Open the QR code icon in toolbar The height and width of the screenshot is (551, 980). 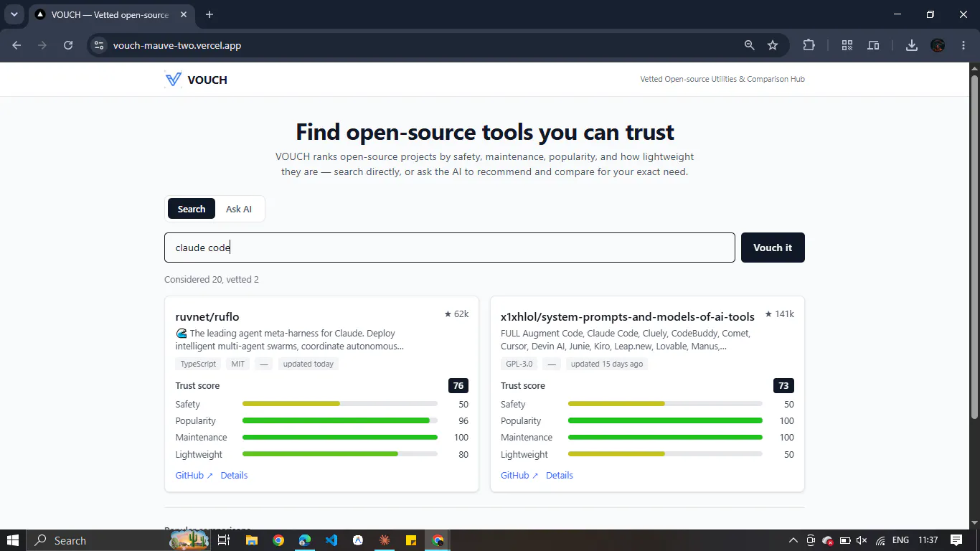(x=847, y=45)
